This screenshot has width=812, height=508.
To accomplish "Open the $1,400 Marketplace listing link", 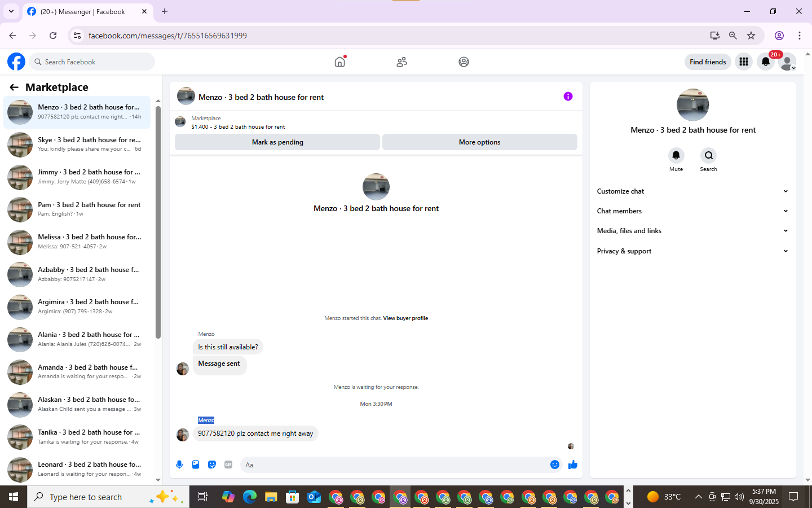I will click(x=238, y=127).
